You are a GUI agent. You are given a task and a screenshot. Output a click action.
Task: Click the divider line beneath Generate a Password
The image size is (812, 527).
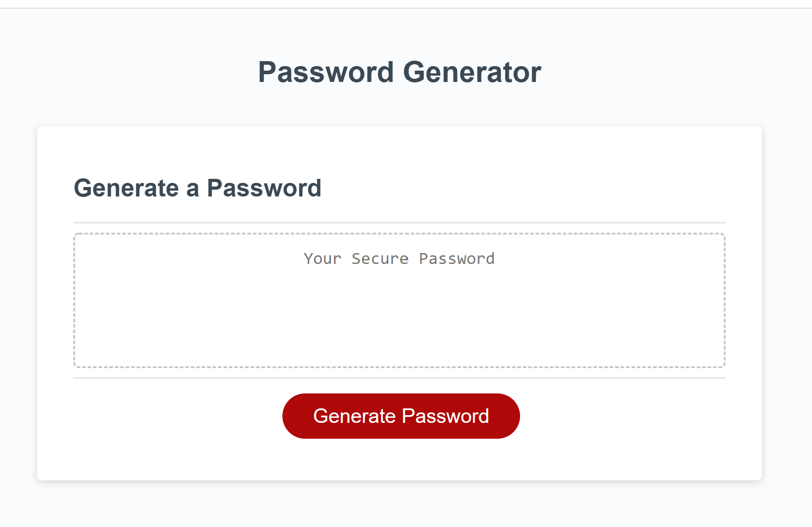click(399, 223)
